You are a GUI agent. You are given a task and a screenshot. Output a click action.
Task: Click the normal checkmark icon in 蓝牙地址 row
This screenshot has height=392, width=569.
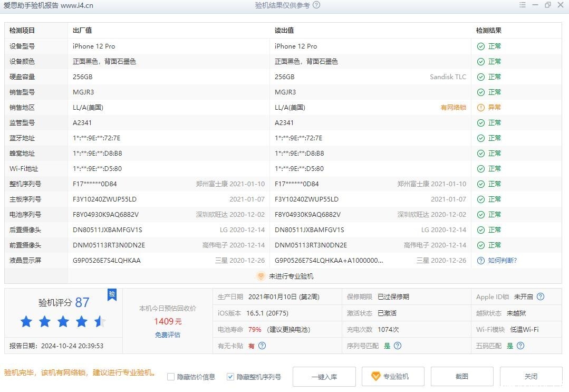481,138
